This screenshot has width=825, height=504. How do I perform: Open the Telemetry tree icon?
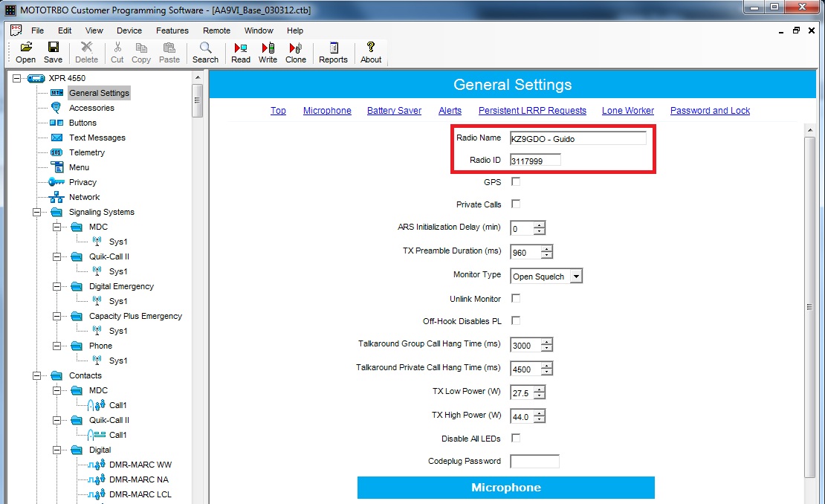pyautogui.click(x=56, y=152)
